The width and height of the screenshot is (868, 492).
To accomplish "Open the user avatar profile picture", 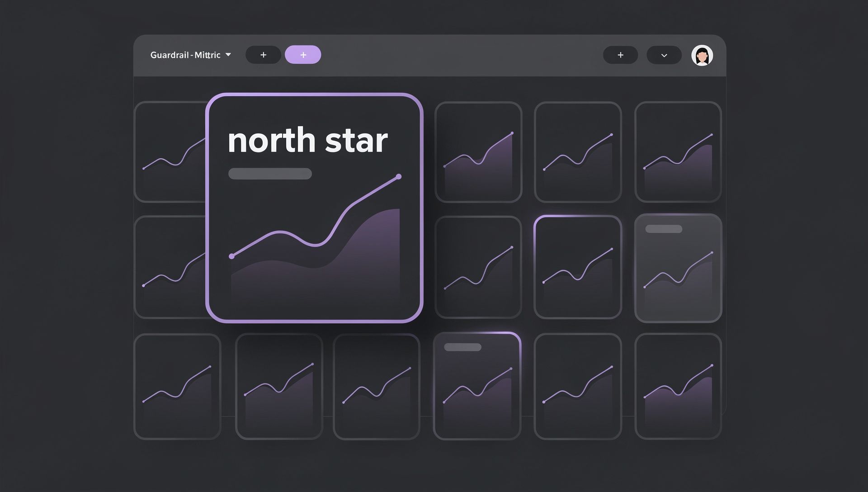I will click(x=703, y=56).
